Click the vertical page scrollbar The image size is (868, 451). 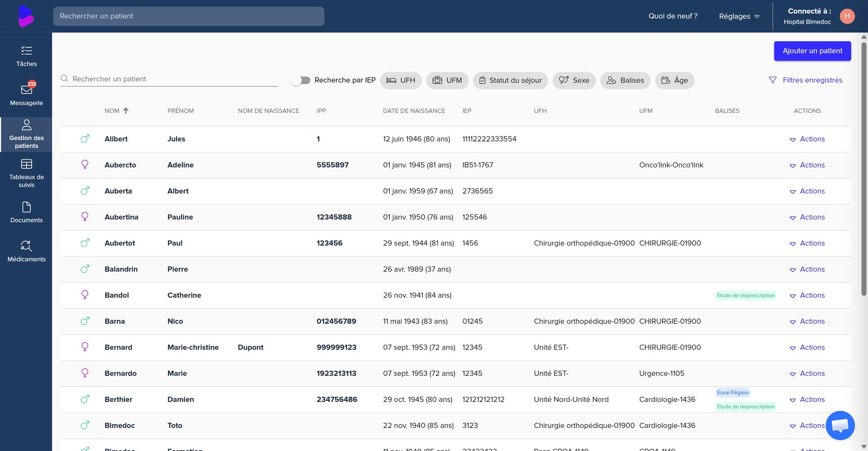click(864, 170)
